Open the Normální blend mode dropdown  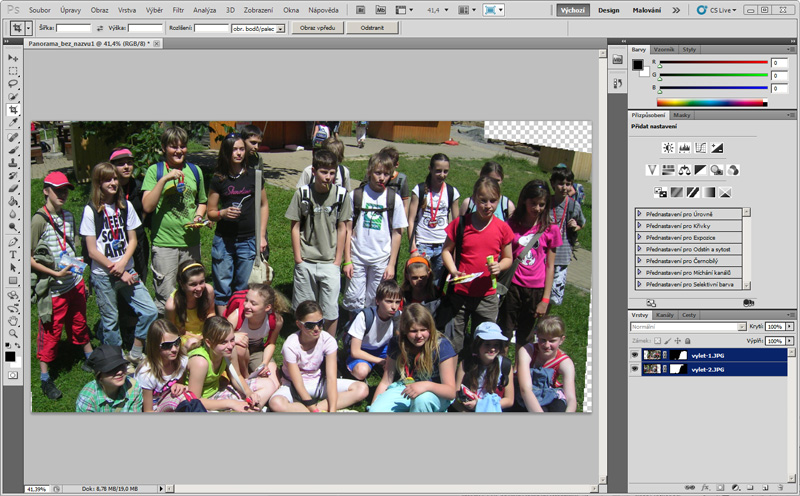click(688, 327)
